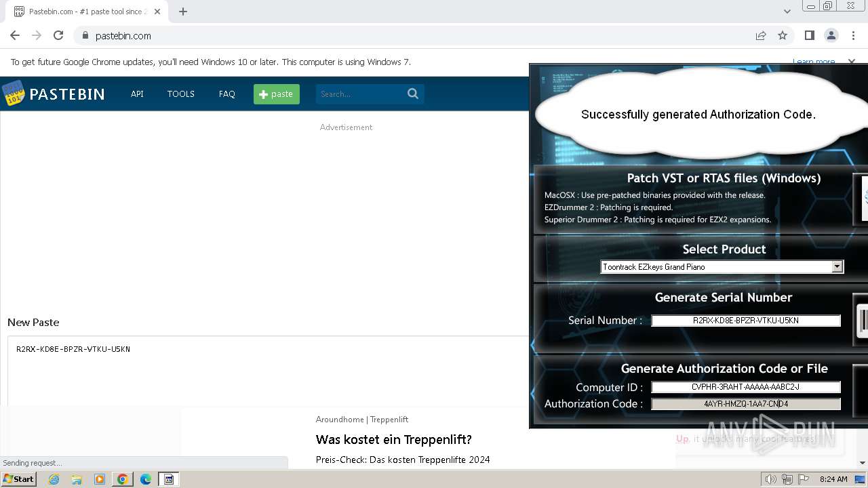
Task: Click the 8:24 AM taskbar clock
Action: (x=833, y=479)
